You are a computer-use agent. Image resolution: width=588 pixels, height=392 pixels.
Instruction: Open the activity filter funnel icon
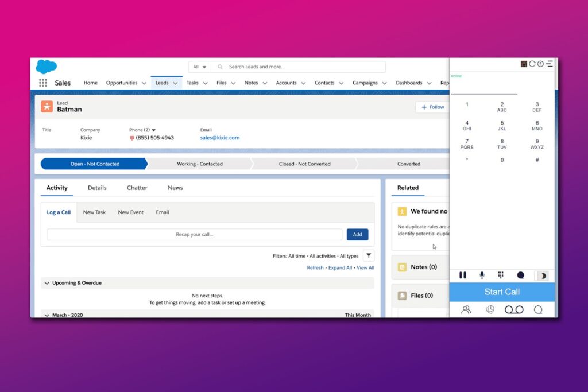coord(369,256)
